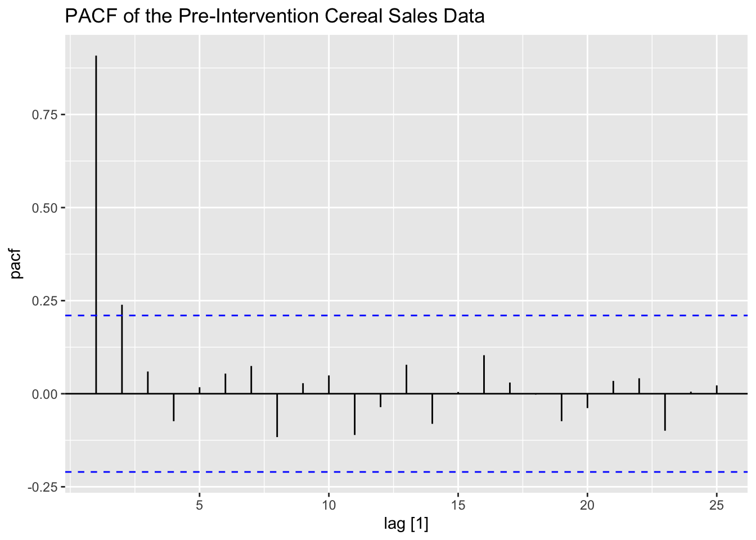Click the tallest spike at lag 1
This screenshot has height=540, width=756.
[96, 225]
